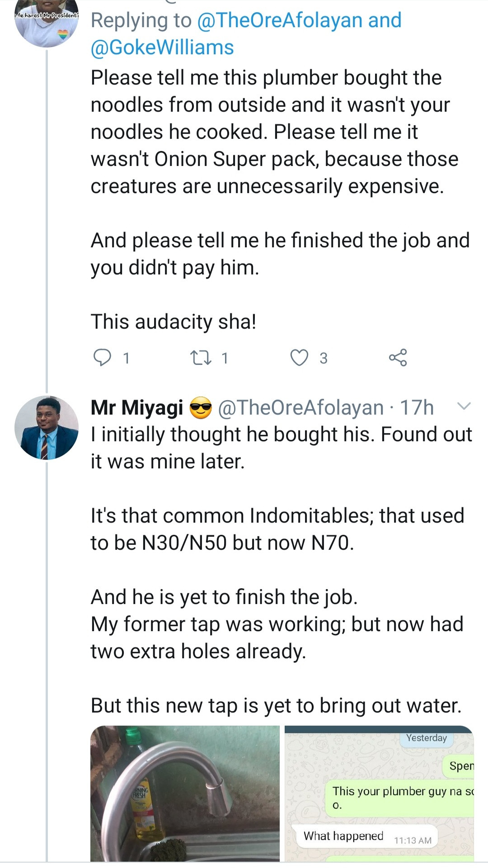This screenshot has height=868, width=488.
Task: Click the reply speech-bubble icon
Action: click(x=102, y=358)
